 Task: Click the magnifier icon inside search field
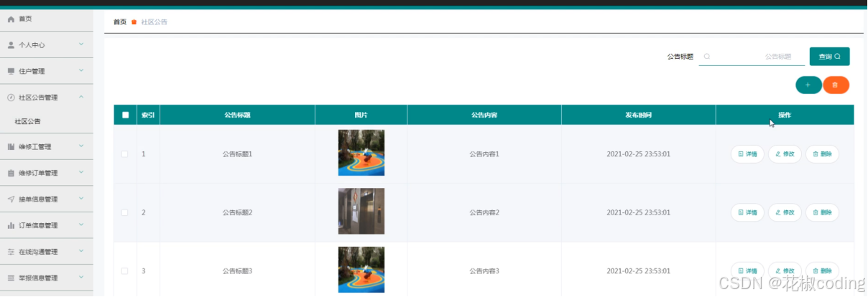pyautogui.click(x=707, y=56)
